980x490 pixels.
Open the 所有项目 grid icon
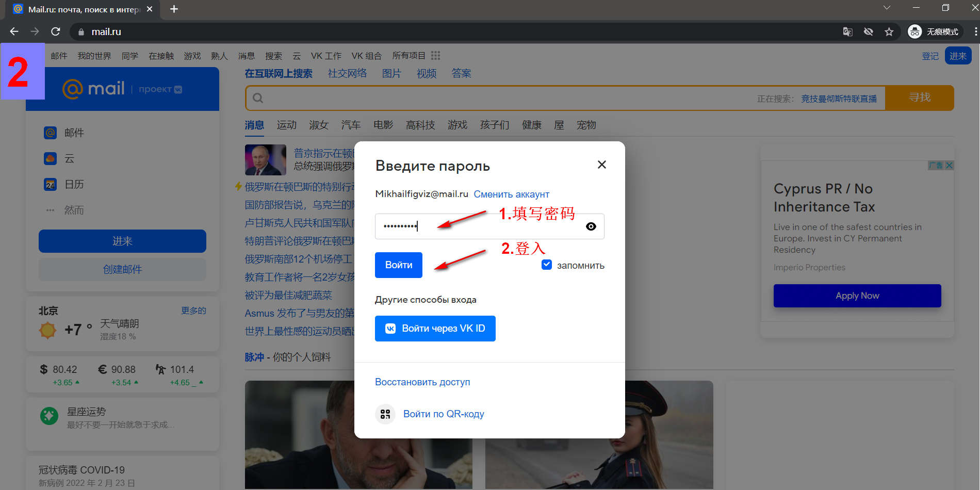pos(436,56)
